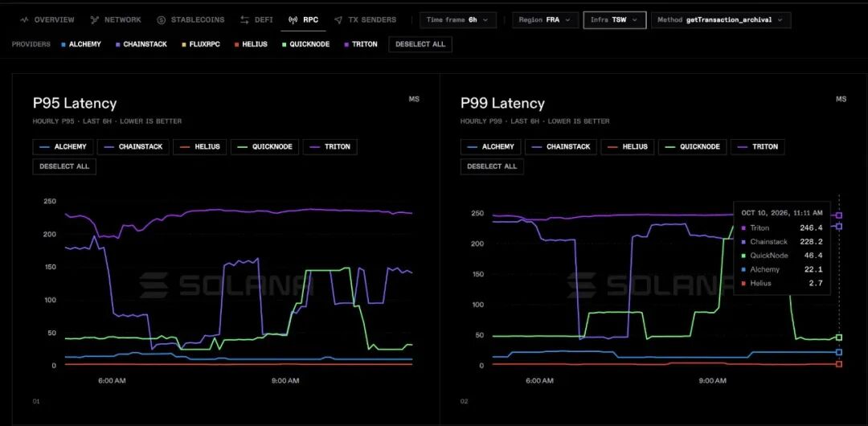Toggle Alchemy in the top providers row

(x=81, y=44)
